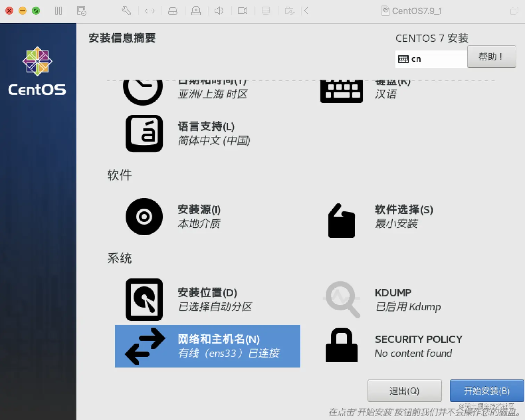
Task: Click 亚洲/上海 时区 text
Action: pos(212,94)
